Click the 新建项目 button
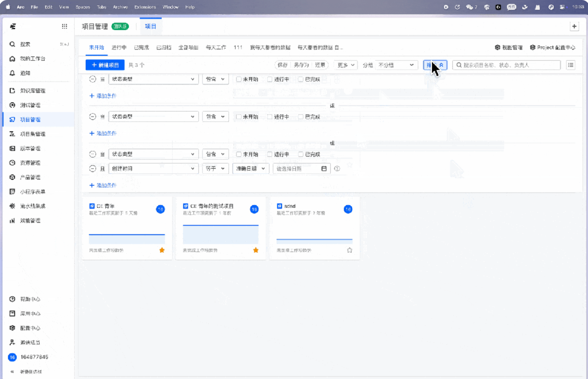This screenshot has height=379, width=588. click(105, 65)
